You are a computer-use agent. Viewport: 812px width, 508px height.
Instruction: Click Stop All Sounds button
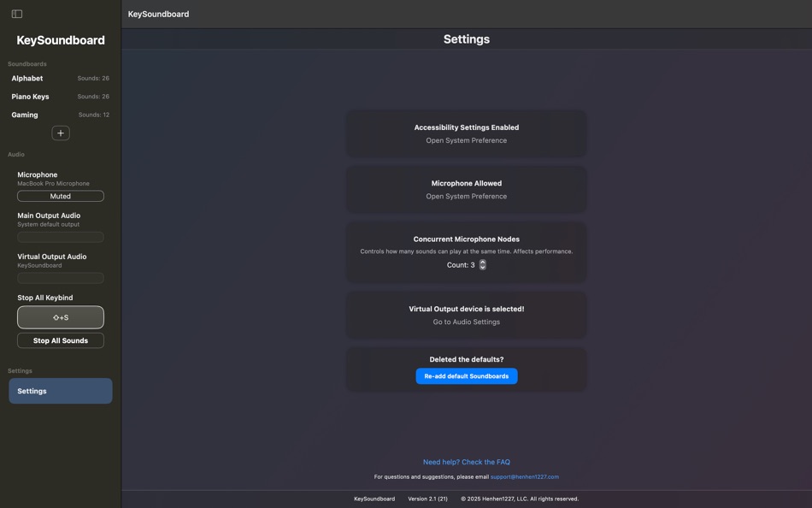[x=61, y=340]
